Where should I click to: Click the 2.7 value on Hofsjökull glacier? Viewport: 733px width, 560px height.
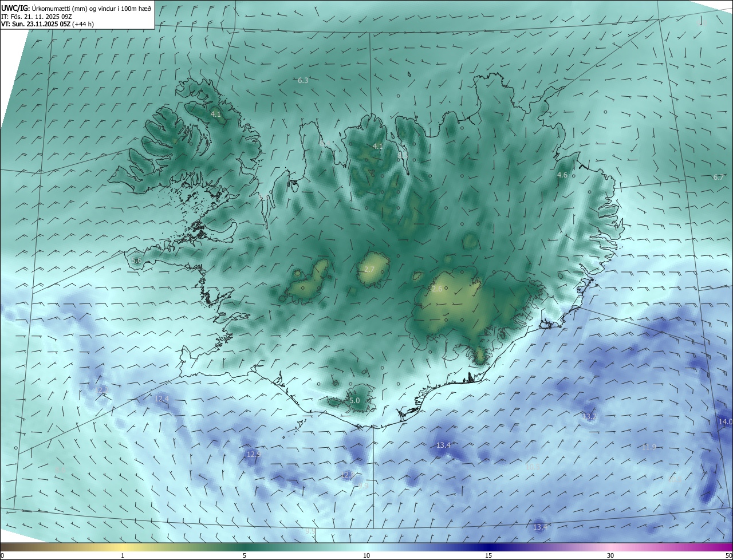pos(369,269)
